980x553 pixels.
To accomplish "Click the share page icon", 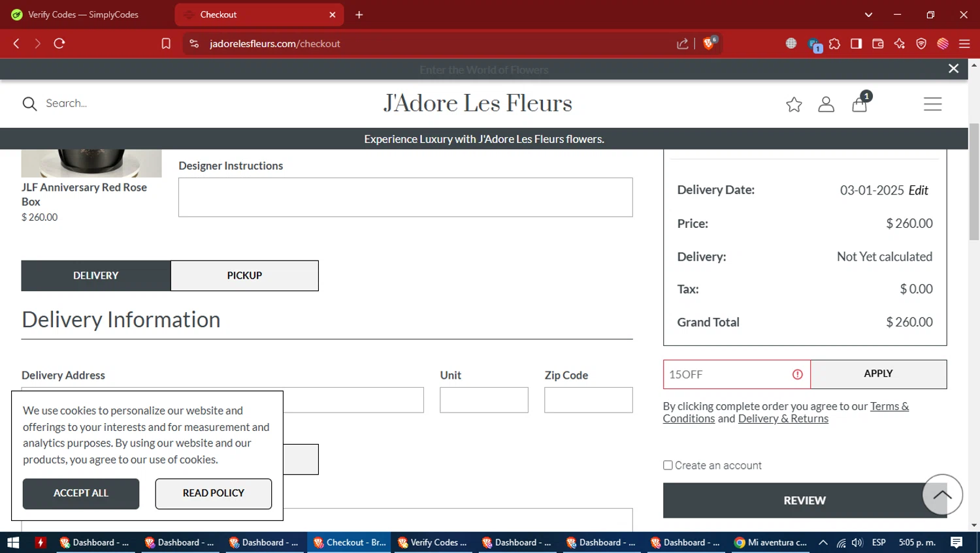I will pyautogui.click(x=683, y=44).
